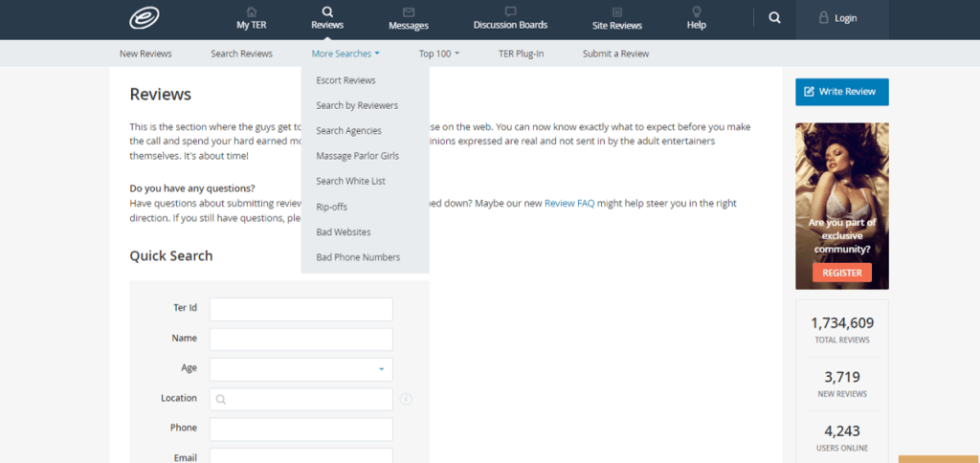Open the Age dropdown
The width and height of the screenshot is (980, 463).
pyautogui.click(x=301, y=369)
